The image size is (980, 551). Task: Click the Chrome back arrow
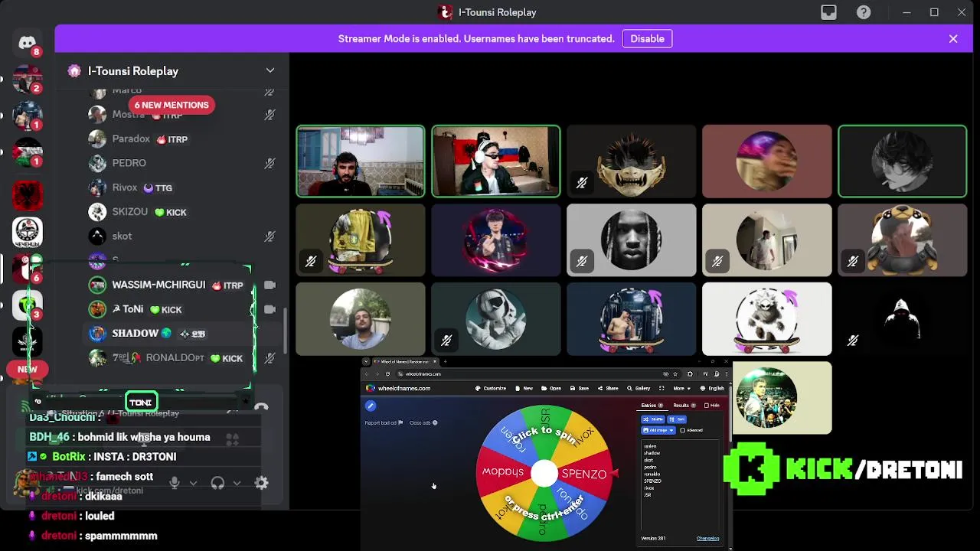coord(366,374)
